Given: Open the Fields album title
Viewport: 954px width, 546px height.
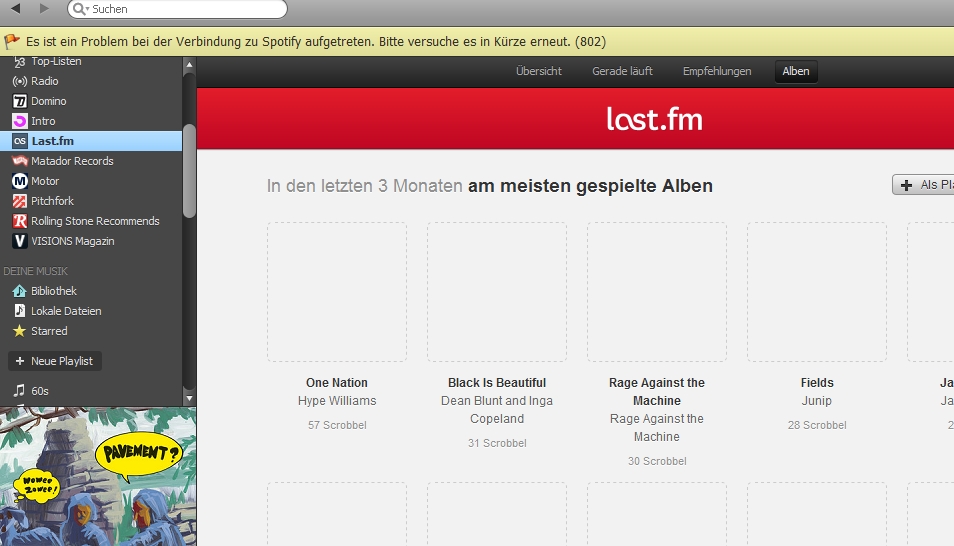Looking at the screenshot, I should 817,383.
